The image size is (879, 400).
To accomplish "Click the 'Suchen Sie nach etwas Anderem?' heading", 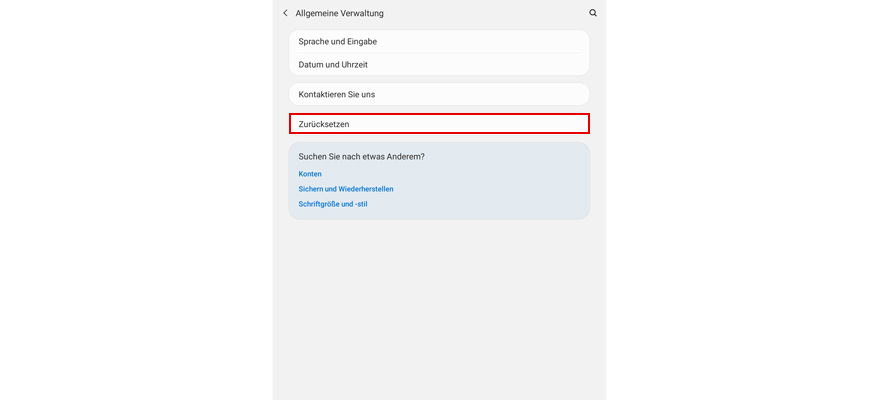I will coord(361,157).
